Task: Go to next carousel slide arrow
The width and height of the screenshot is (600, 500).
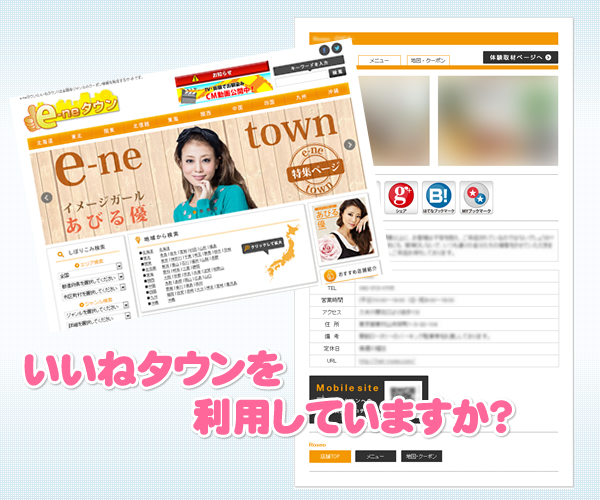Action: (x=349, y=144)
